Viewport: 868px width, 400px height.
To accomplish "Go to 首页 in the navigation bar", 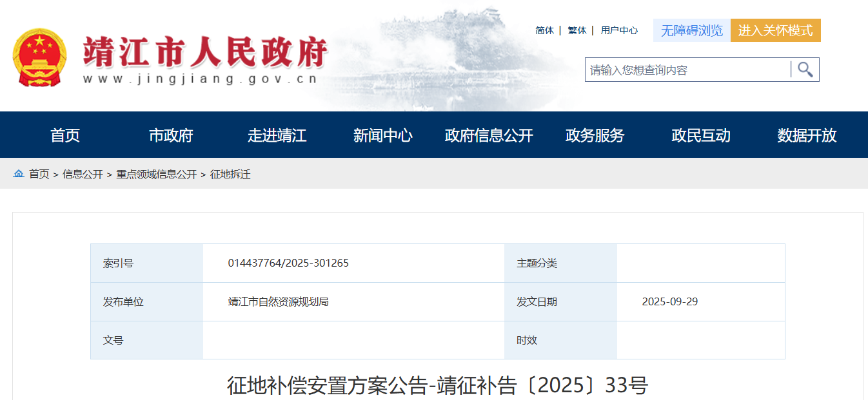I will pyautogui.click(x=65, y=135).
